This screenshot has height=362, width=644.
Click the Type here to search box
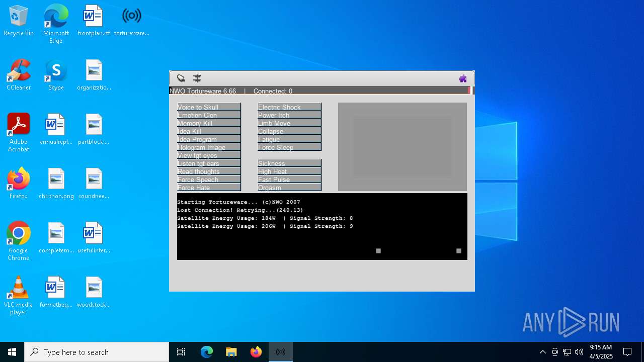pyautogui.click(x=97, y=352)
